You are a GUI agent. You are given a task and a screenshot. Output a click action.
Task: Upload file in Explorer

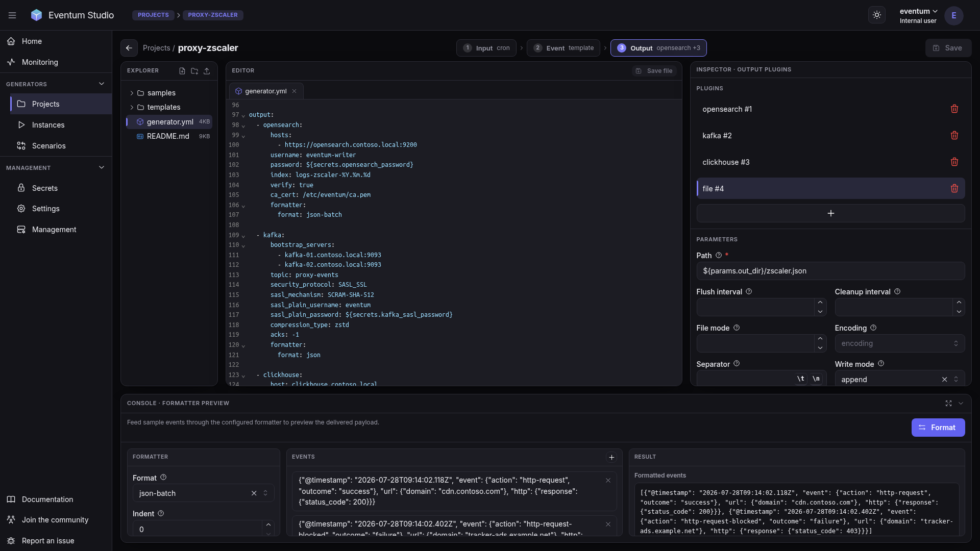point(207,71)
